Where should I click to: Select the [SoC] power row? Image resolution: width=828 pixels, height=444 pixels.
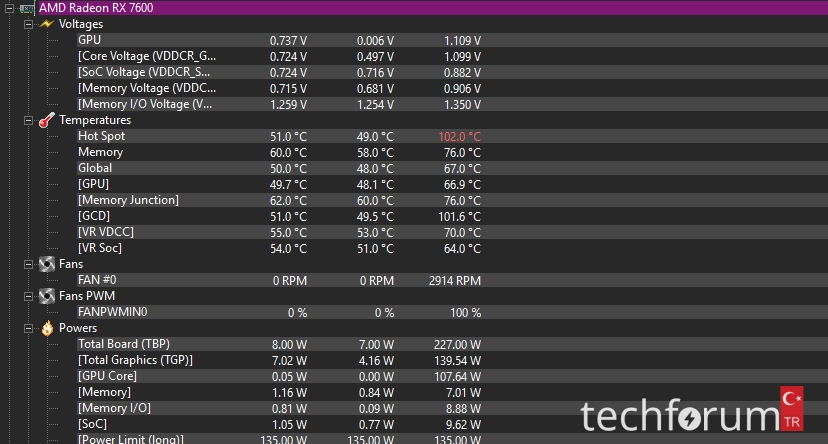pos(452,424)
